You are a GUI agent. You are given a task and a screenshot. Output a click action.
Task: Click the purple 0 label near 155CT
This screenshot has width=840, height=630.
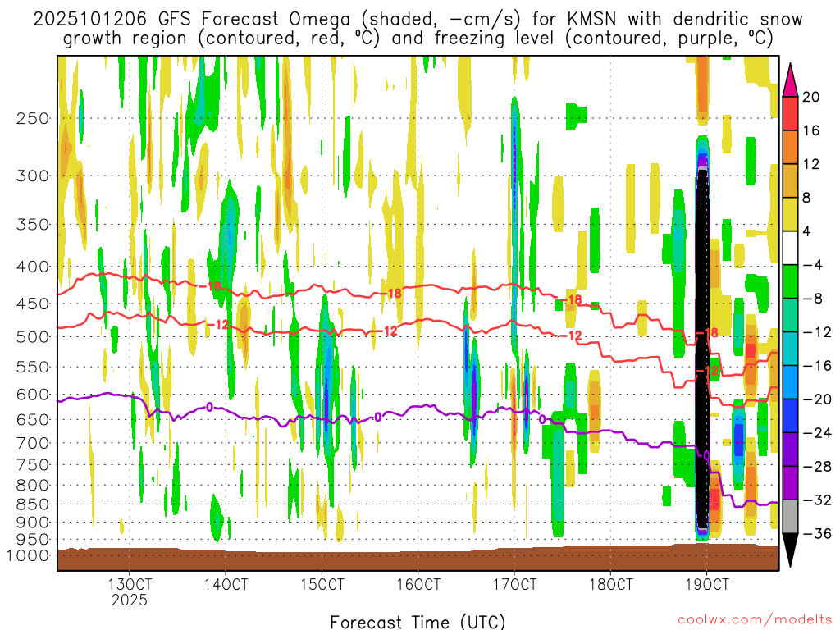pos(378,417)
